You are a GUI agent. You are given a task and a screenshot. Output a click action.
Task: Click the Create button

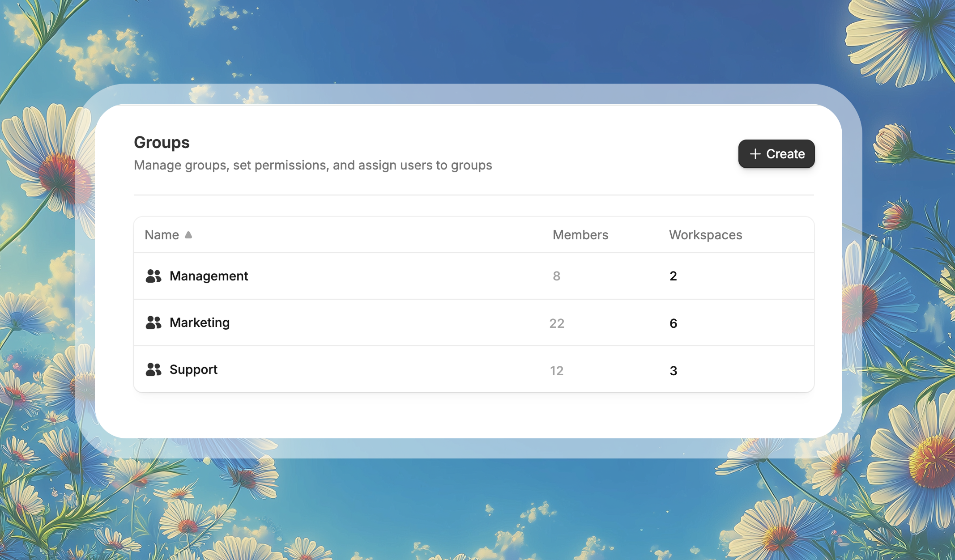point(776,154)
